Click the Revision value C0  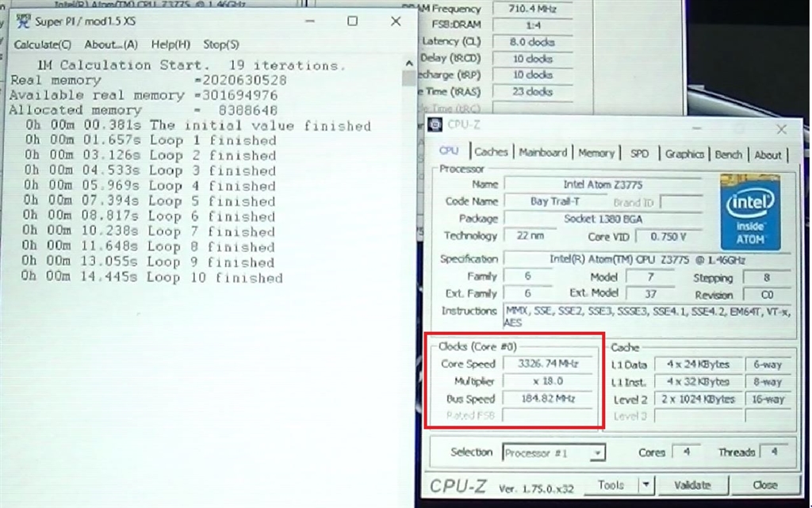[x=767, y=295]
